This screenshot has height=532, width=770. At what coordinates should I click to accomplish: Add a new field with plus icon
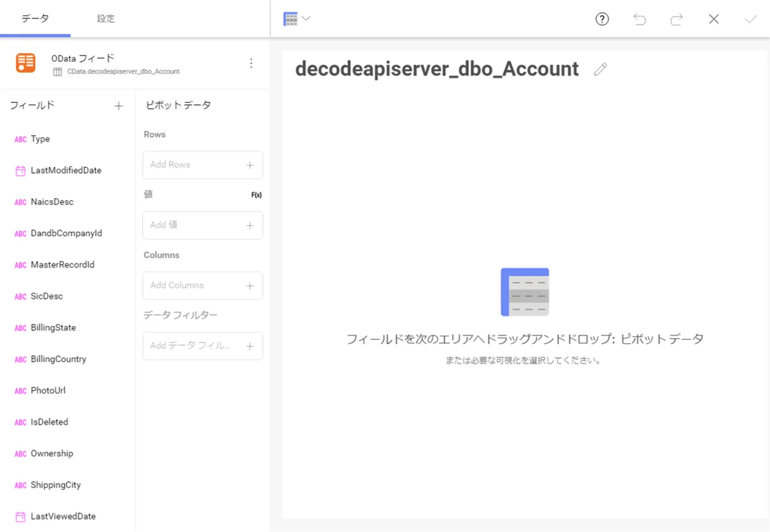[x=119, y=106]
